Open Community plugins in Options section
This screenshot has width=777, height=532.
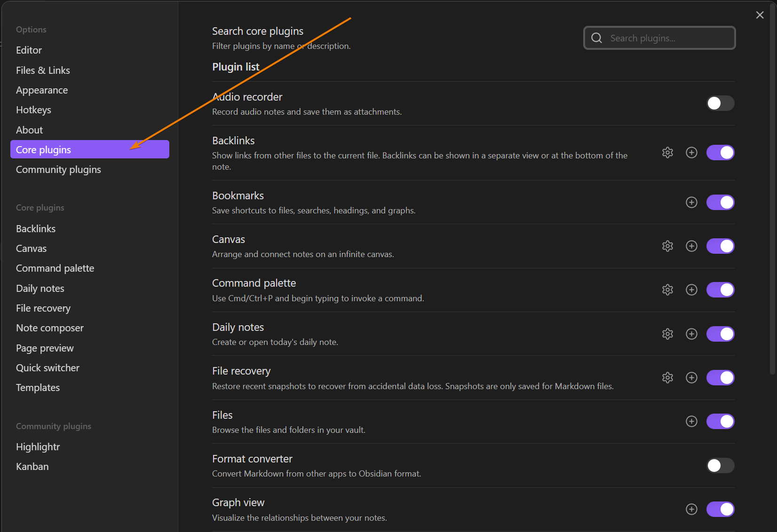(58, 170)
